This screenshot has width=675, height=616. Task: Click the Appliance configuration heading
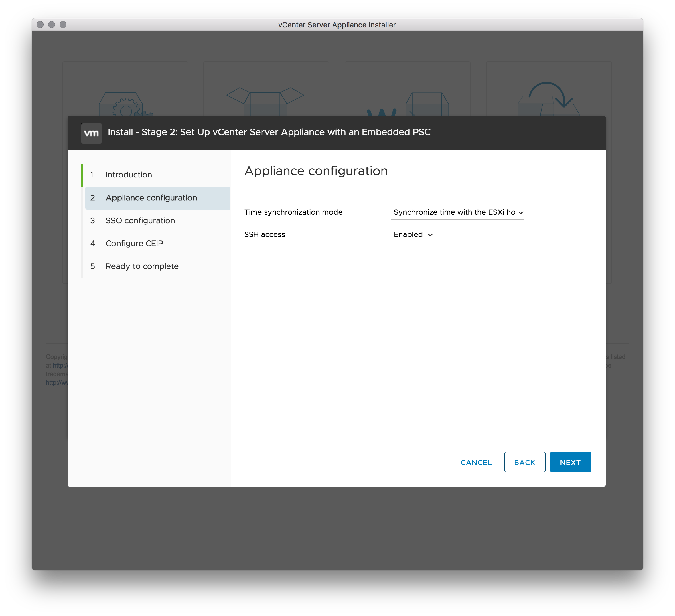pos(316,171)
